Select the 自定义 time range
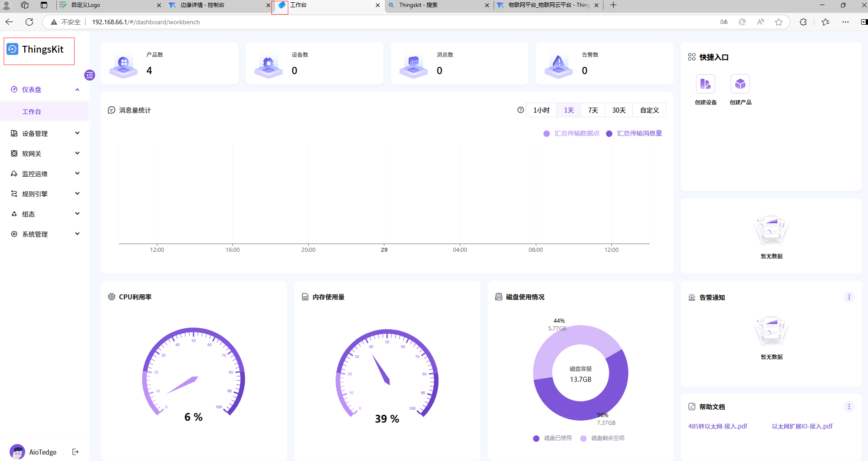 coord(649,110)
